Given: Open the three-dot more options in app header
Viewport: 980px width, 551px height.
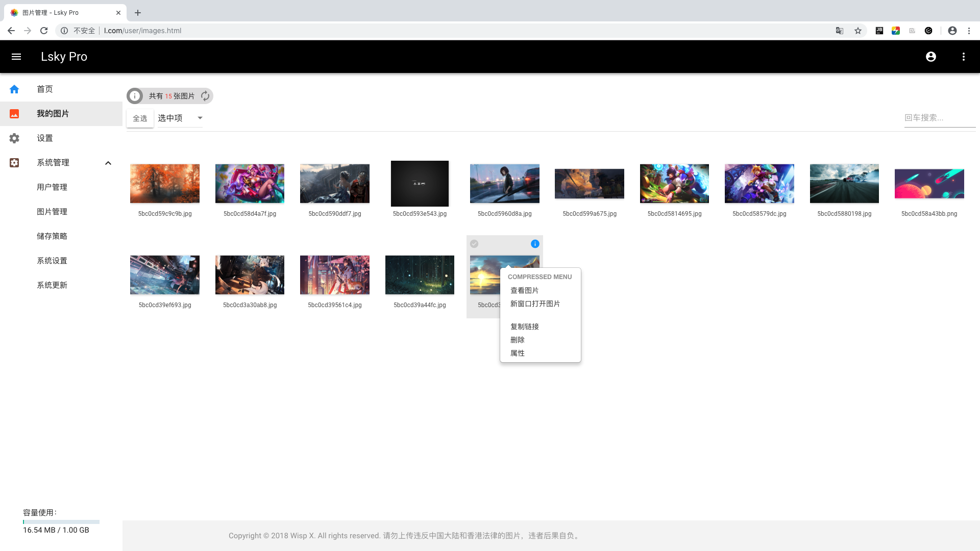Looking at the screenshot, I should point(963,57).
